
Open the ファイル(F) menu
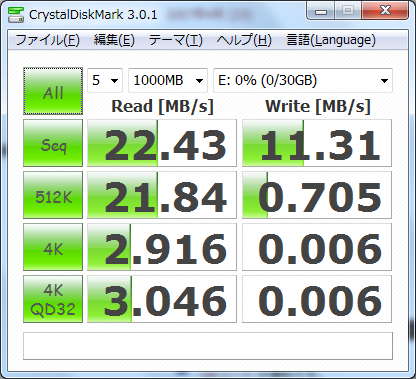47,40
